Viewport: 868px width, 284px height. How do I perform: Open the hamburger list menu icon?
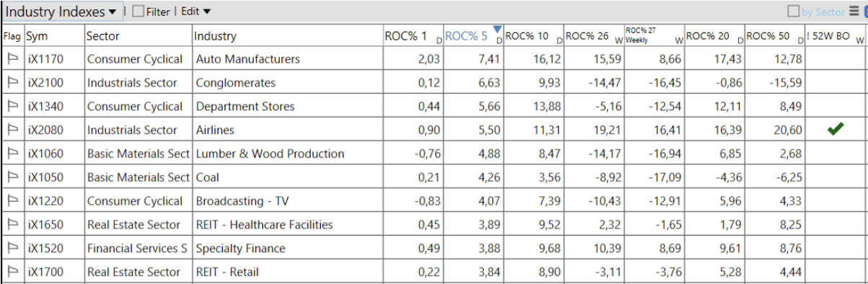point(854,11)
